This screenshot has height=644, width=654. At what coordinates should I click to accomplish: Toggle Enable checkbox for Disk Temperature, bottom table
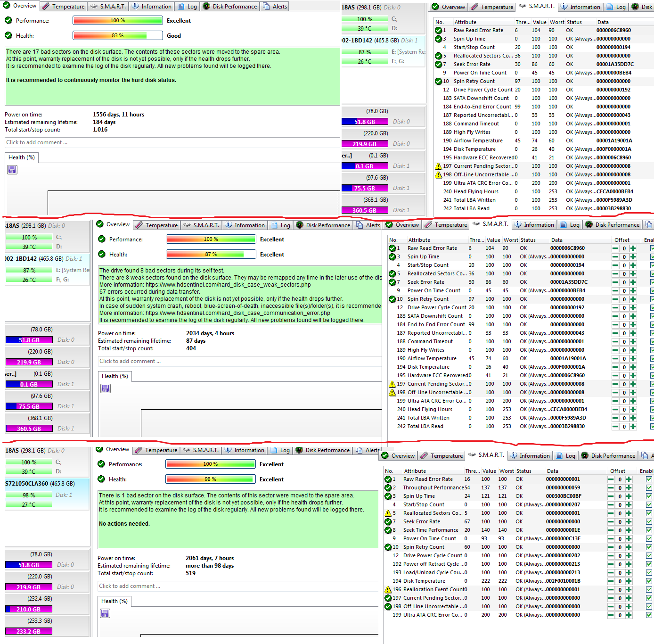pos(649,581)
